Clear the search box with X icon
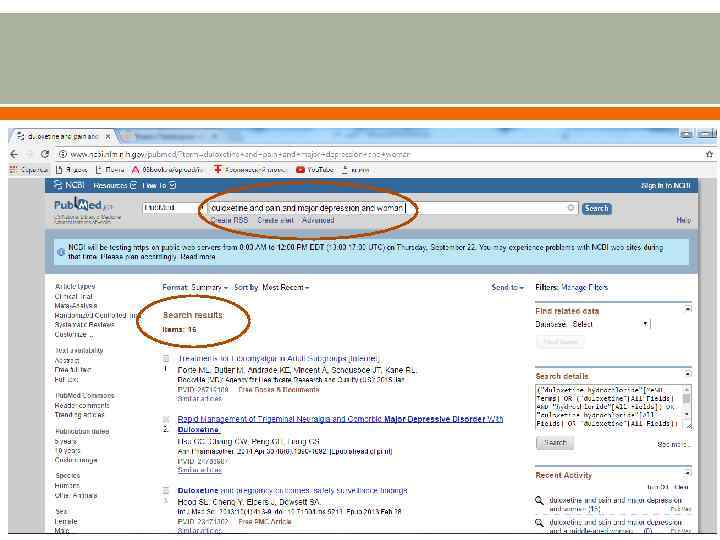Viewport: 720px width, 540px height. [x=571, y=208]
